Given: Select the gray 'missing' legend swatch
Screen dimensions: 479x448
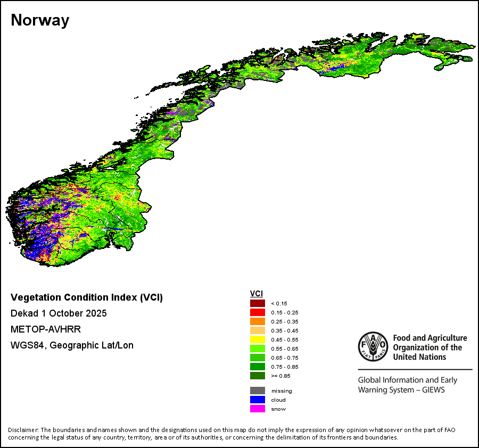Looking at the screenshot, I should [x=258, y=391].
